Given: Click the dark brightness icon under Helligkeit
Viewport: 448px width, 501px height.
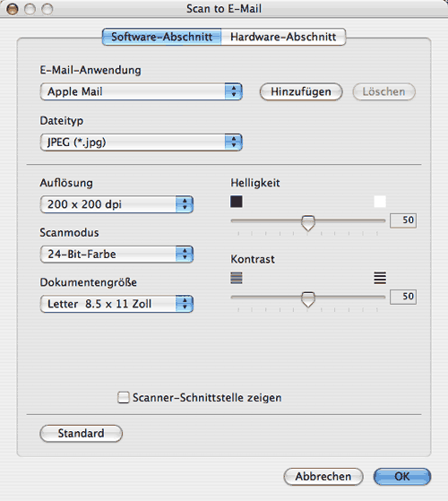Looking at the screenshot, I should pyautogui.click(x=237, y=202).
